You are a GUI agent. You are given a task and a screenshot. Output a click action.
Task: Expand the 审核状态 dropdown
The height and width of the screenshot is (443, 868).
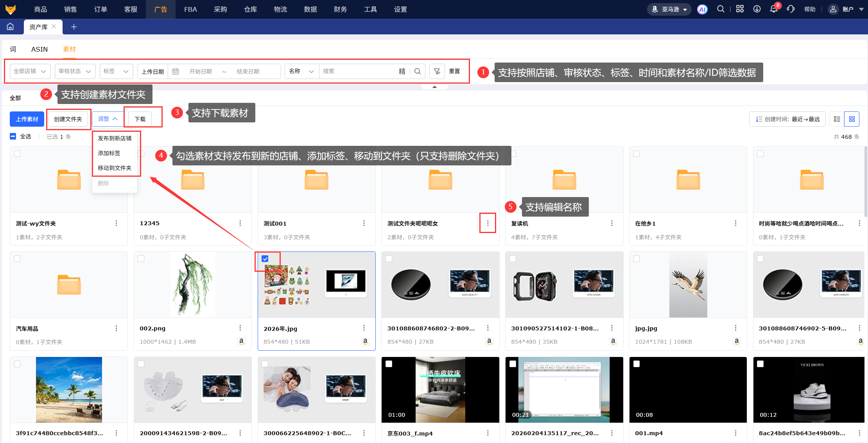pos(75,71)
